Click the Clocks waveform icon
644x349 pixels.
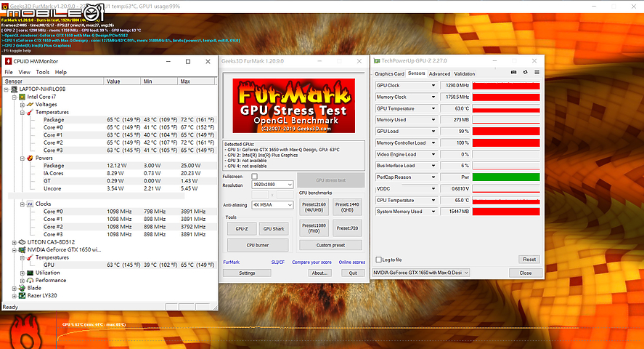[x=30, y=204]
